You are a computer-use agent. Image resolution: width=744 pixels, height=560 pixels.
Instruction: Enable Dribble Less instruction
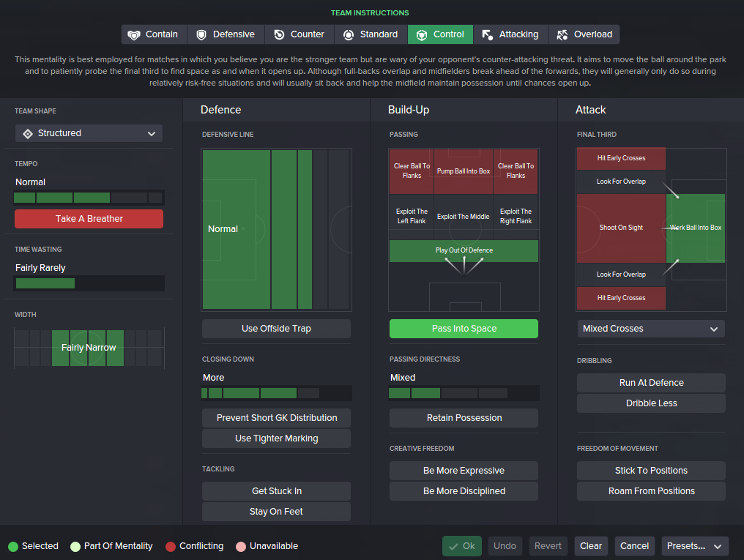[651, 403]
